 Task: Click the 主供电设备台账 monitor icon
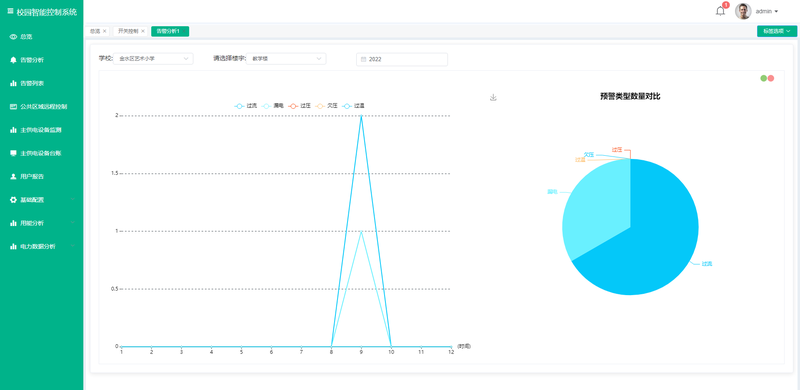point(13,153)
